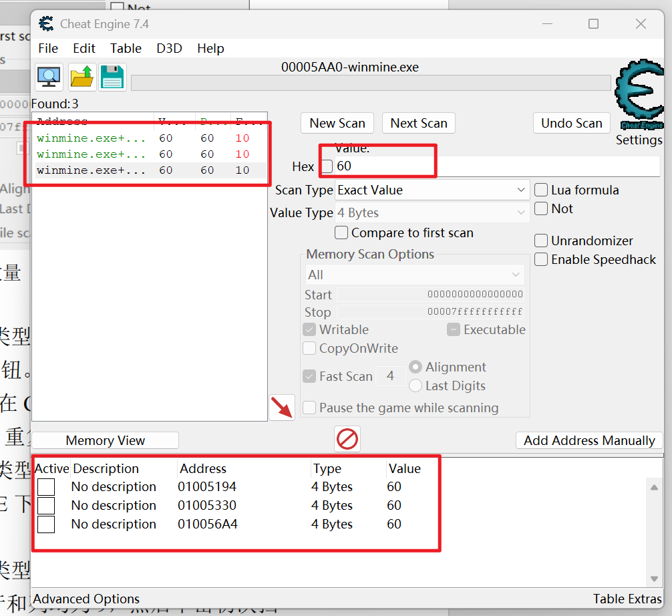Click the address list scroll down arrow
Screen dimensions: 672x616
tap(654, 579)
